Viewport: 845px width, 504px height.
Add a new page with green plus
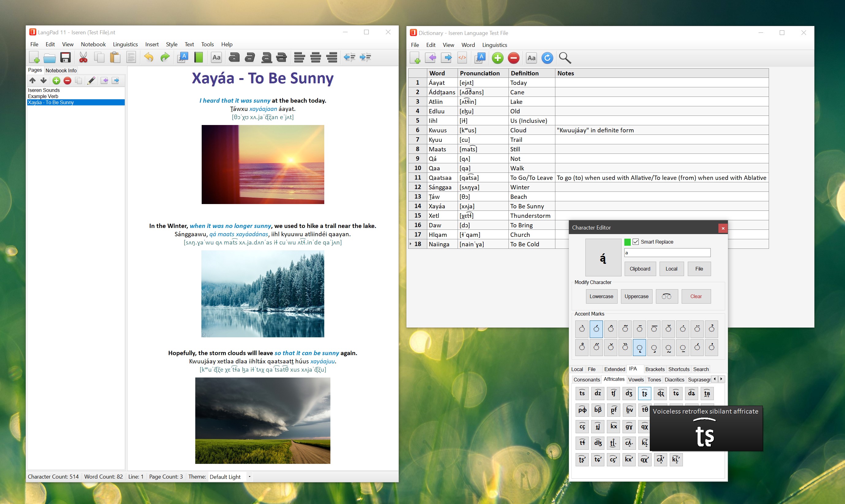56,81
